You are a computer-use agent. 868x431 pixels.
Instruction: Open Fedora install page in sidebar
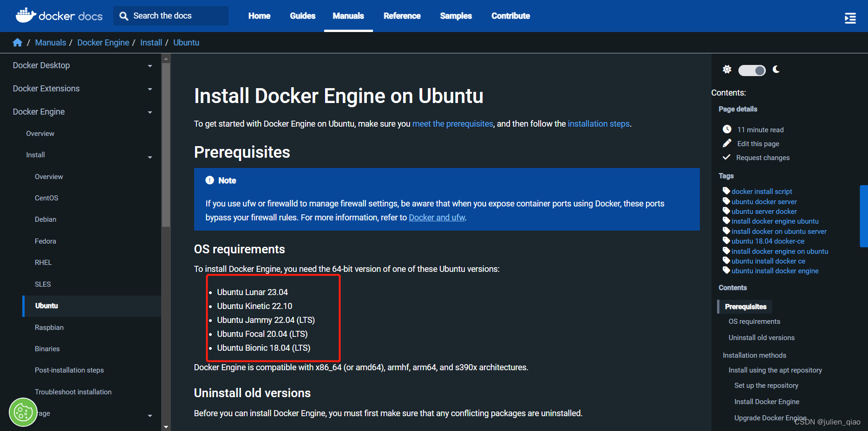[46, 241]
